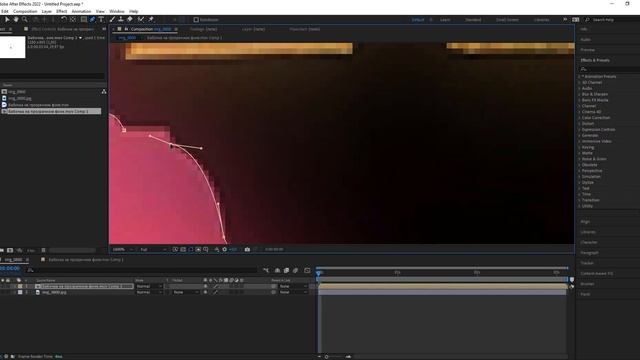Open the Full resolution dropdown
This screenshot has height=360, width=640.
tap(153, 249)
